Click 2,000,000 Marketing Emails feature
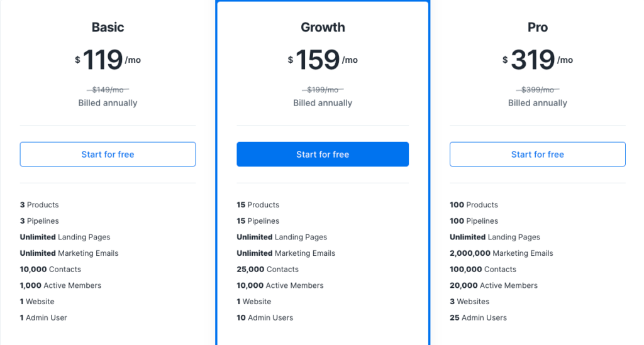The height and width of the screenshot is (345, 644). point(501,253)
